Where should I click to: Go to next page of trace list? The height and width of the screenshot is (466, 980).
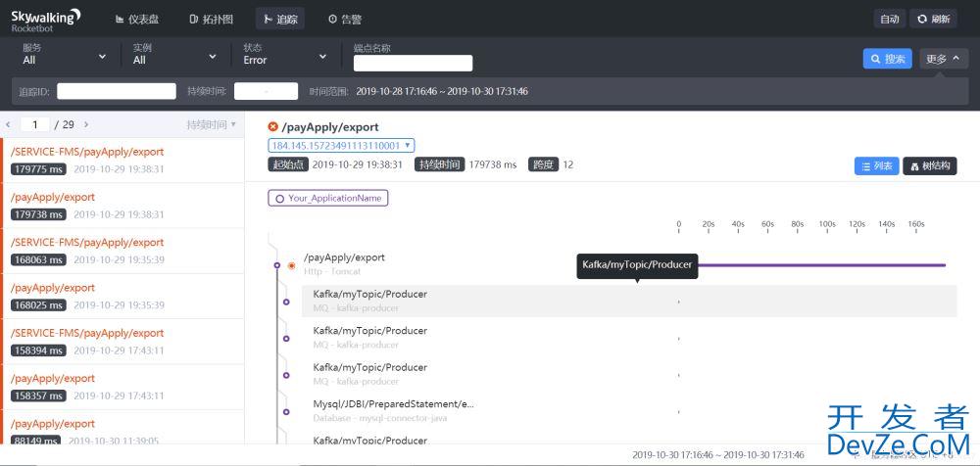(x=86, y=124)
